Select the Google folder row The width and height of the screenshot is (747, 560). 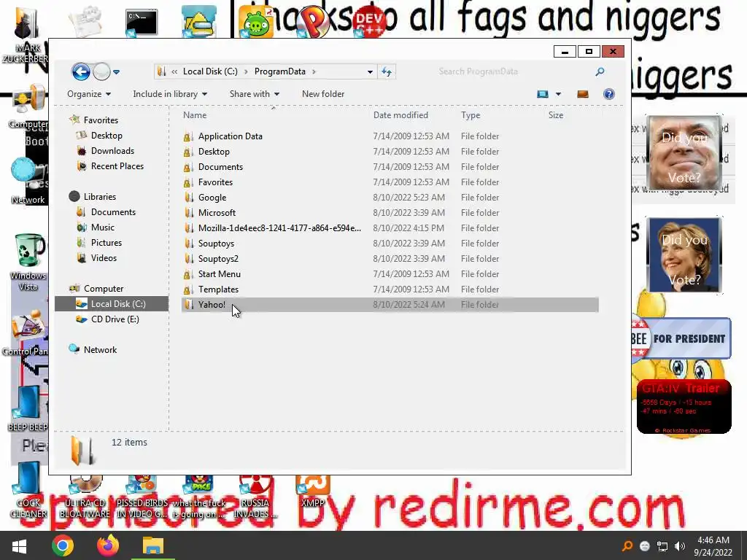390,197
